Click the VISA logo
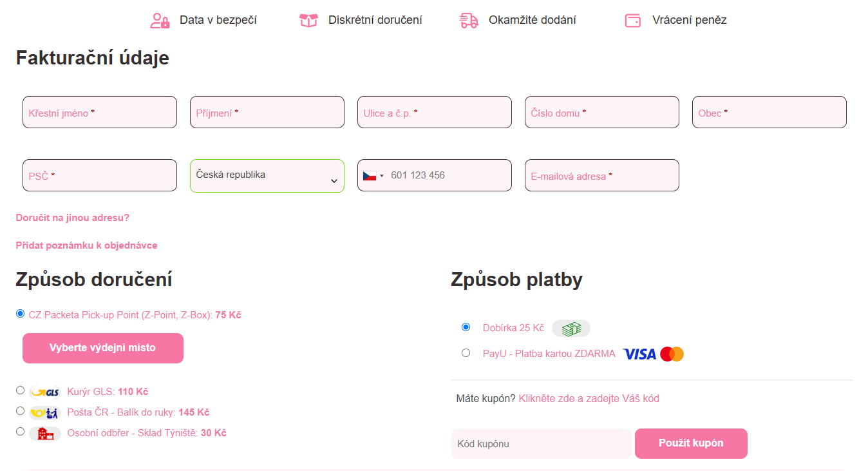 [638, 353]
